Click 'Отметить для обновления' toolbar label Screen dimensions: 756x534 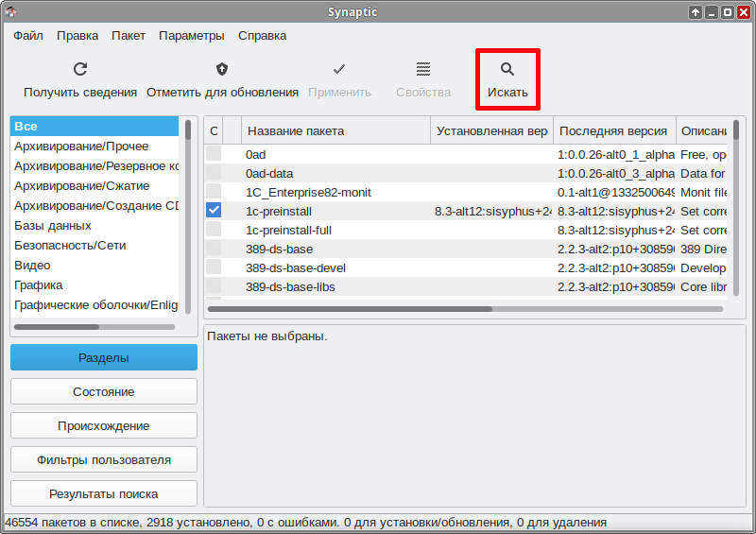point(222,92)
